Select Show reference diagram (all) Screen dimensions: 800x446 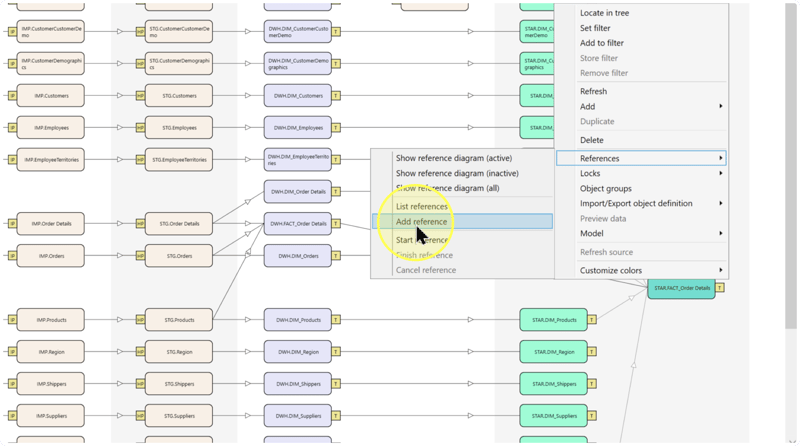[447, 188]
